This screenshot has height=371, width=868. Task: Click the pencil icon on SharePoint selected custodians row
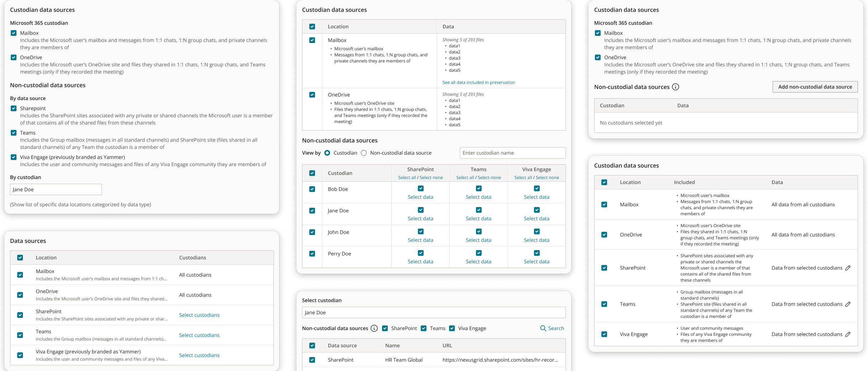[848, 268]
